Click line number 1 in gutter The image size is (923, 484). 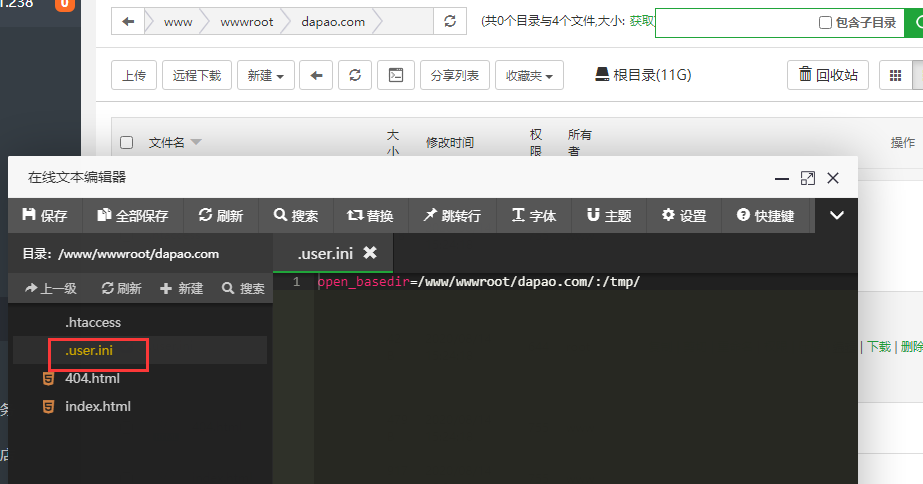coord(297,281)
